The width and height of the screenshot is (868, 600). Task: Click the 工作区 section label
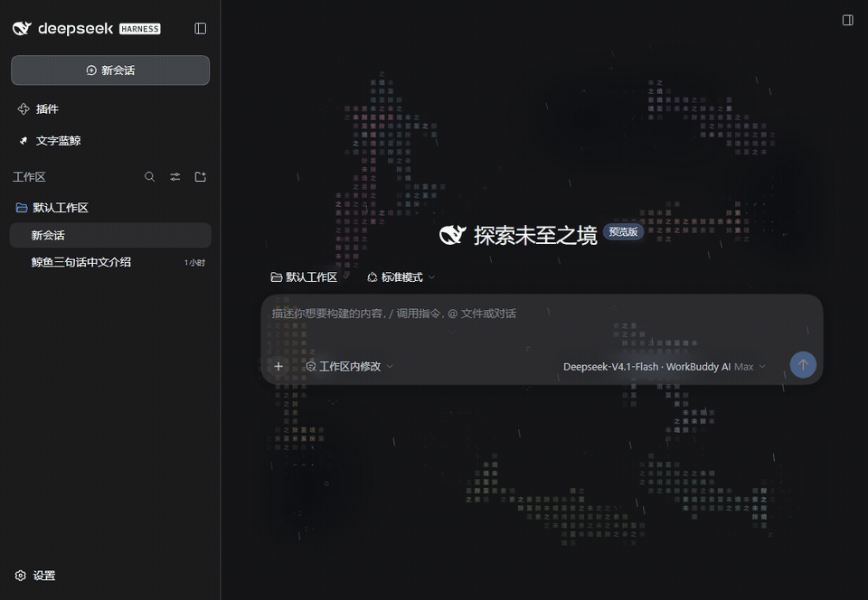coord(29,177)
